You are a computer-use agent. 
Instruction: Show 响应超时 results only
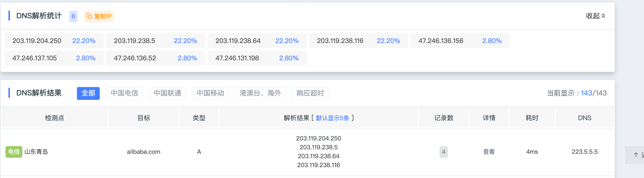[x=310, y=93]
